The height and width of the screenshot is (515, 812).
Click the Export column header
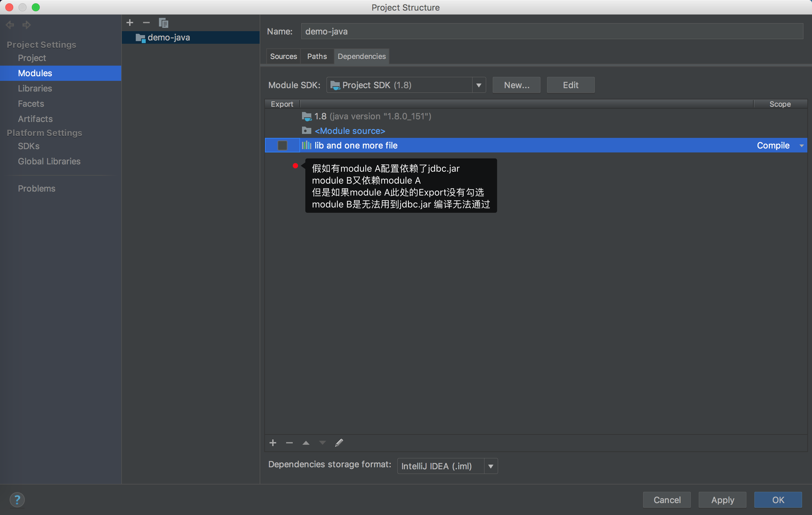tap(282, 104)
